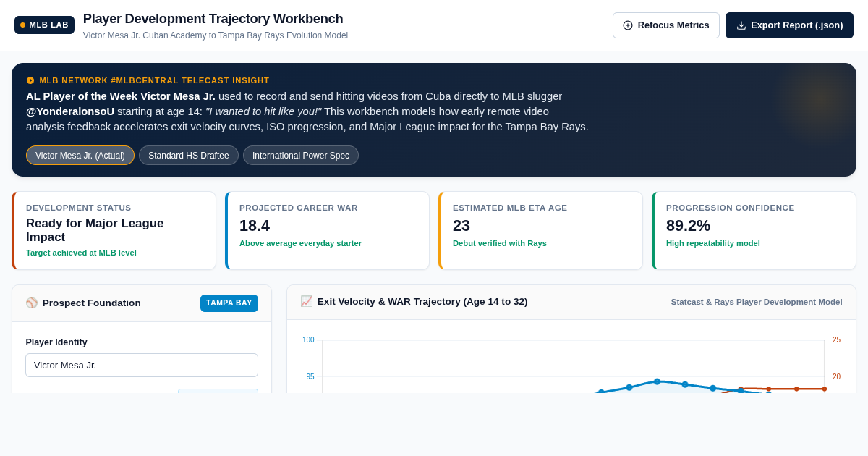Click the chart icon beside Exit Velocity title
The height and width of the screenshot is (456, 868).
click(x=307, y=301)
